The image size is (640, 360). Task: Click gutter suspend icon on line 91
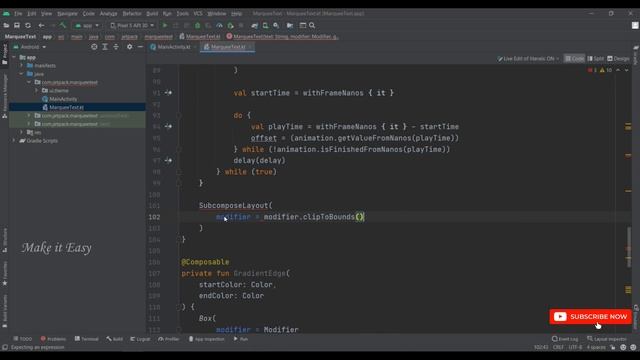click(168, 93)
